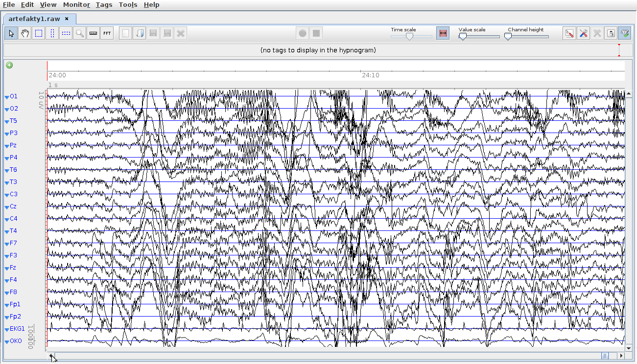
Task: Switch to the artefakty1.raw tab
Action: point(34,19)
